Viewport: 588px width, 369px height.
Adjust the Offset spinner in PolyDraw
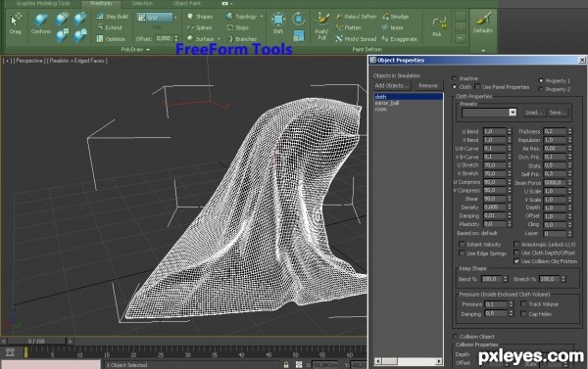[176, 38]
